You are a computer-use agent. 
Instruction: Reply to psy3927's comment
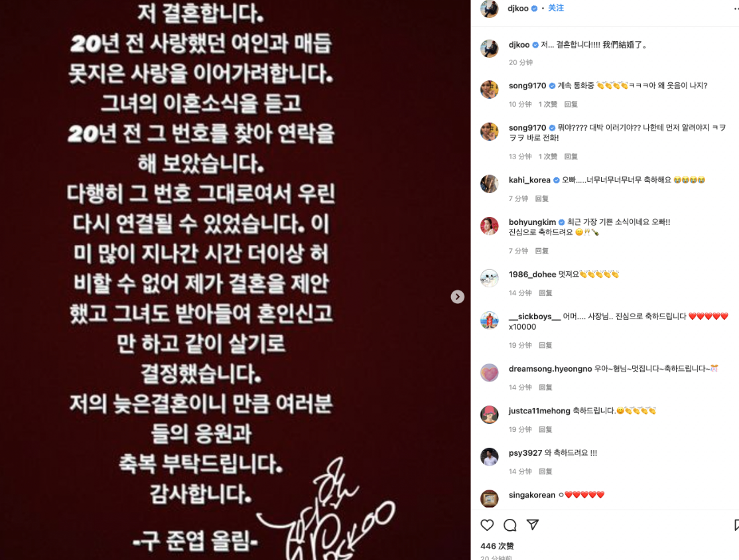tap(545, 471)
